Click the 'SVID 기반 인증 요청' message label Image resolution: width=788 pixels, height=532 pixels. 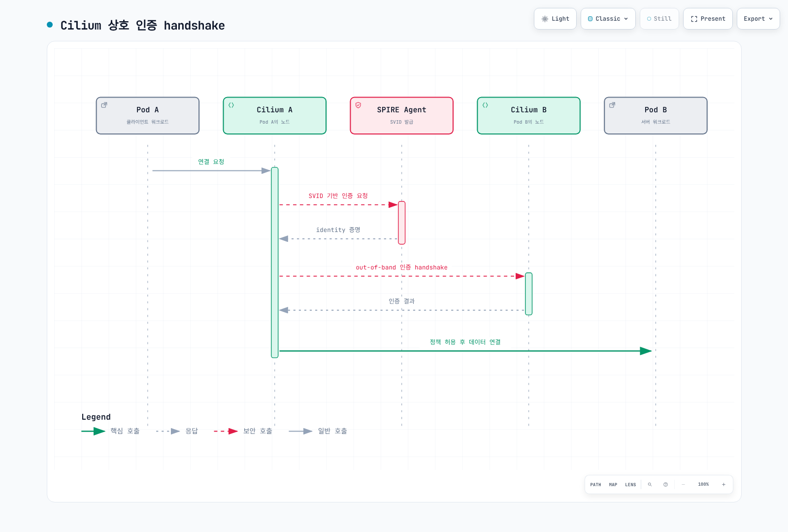[x=338, y=196]
